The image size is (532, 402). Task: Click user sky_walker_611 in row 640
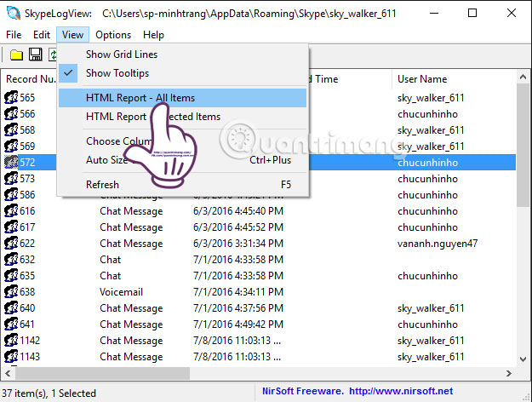tap(431, 308)
